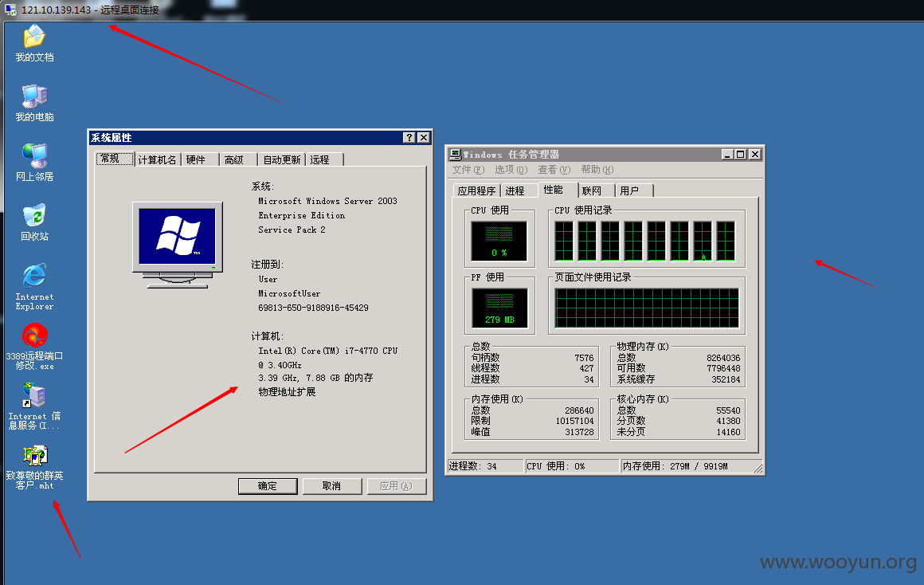Close the 系统属性 dialog with X
The height and width of the screenshot is (585, 924).
[x=424, y=137]
